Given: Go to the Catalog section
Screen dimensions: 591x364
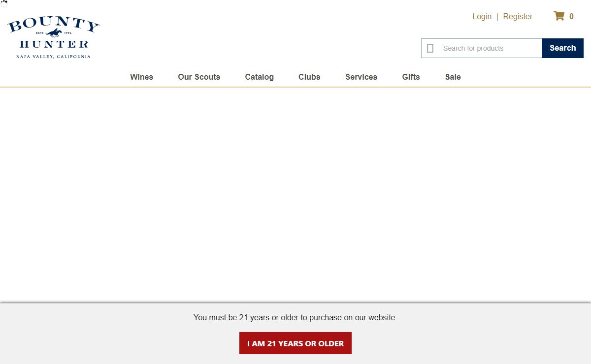Looking at the screenshot, I should pos(259,77).
